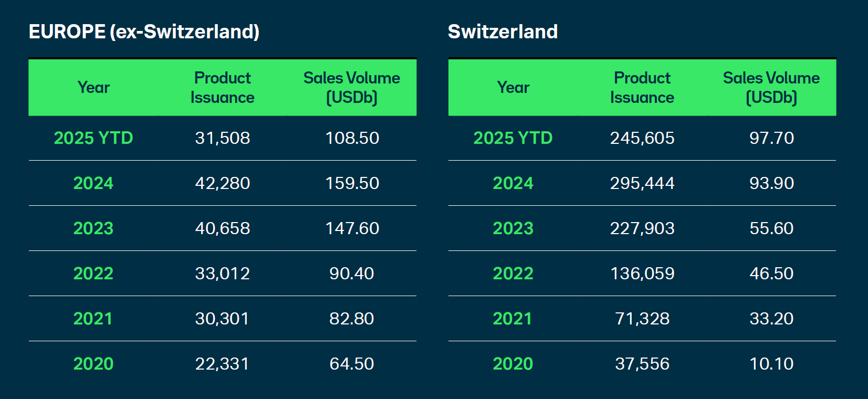Select the Year header in Switzerland table
Viewport: 868px width, 399px height.
(513, 87)
